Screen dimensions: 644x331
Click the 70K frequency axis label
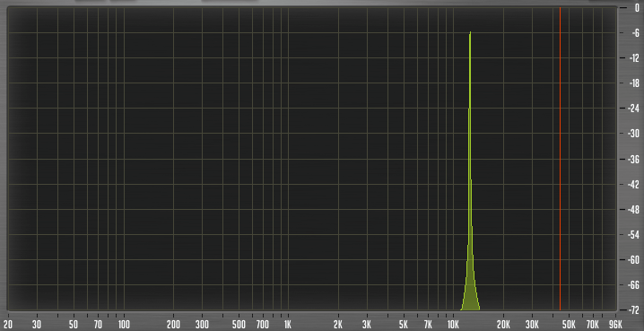[592, 325]
